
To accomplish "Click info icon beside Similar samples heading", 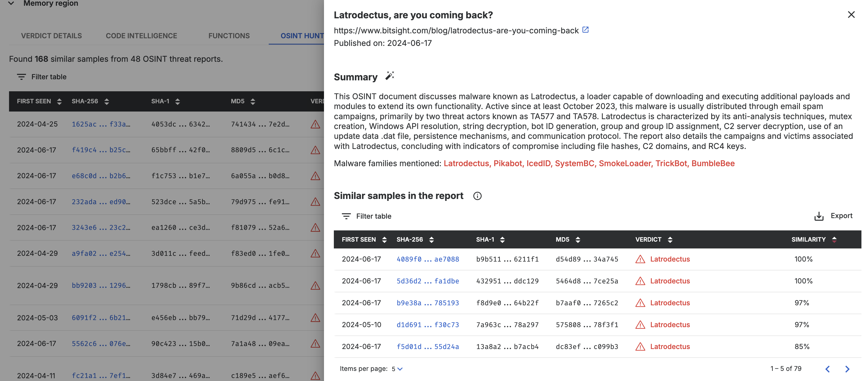I will pyautogui.click(x=477, y=196).
